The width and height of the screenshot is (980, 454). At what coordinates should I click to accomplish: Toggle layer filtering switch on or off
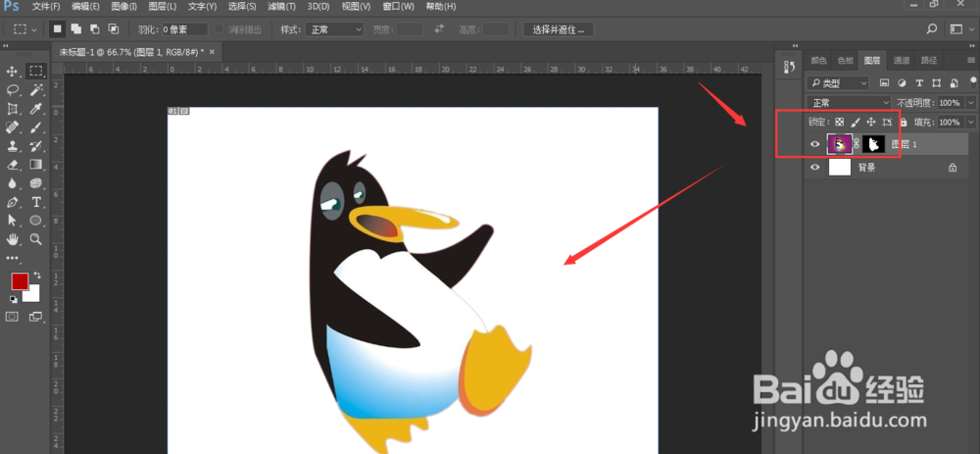(972, 81)
